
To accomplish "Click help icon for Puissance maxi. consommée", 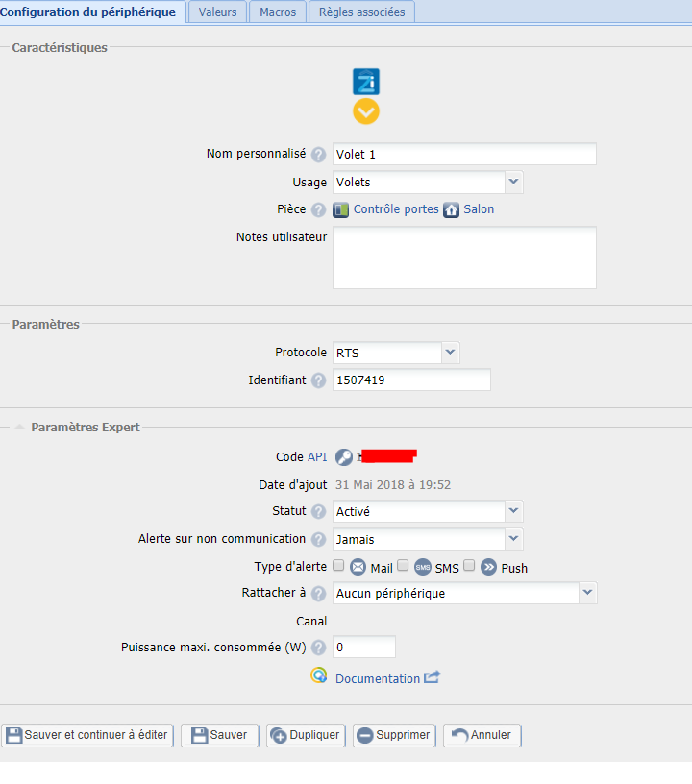I will coord(318,648).
